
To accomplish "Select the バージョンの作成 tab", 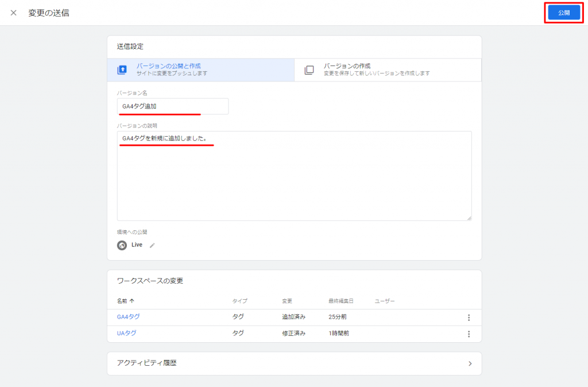I will tap(388, 69).
